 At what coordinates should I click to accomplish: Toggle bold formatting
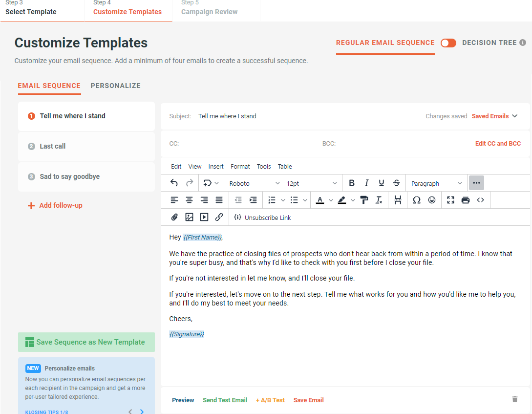(352, 183)
